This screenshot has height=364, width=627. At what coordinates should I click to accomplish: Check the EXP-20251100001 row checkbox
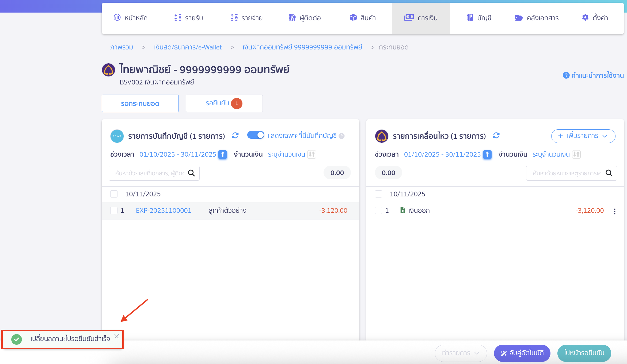coord(114,210)
